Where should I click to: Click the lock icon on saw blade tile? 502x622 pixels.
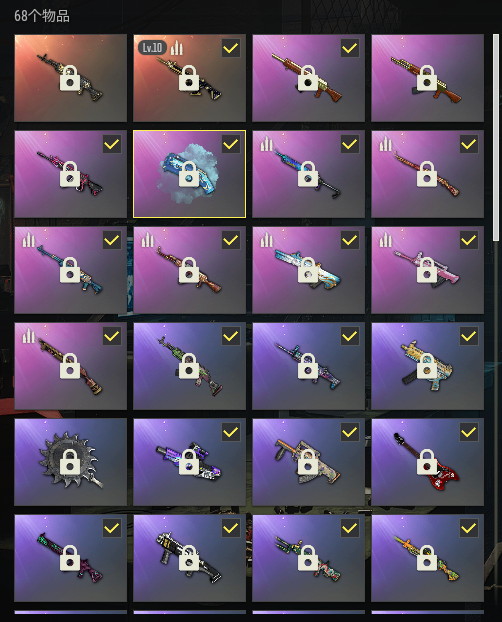(70, 461)
